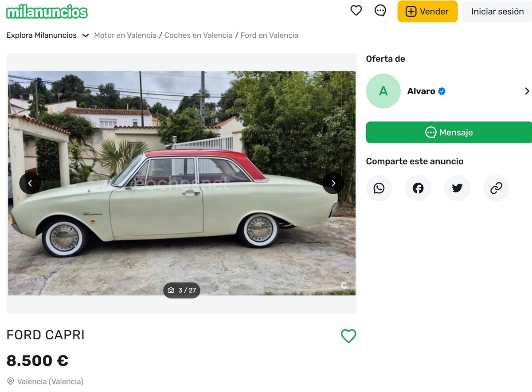Screen dimensions: 532x392
Task: Go to Coches en Valencia breadcrumb
Action: point(198,35)
